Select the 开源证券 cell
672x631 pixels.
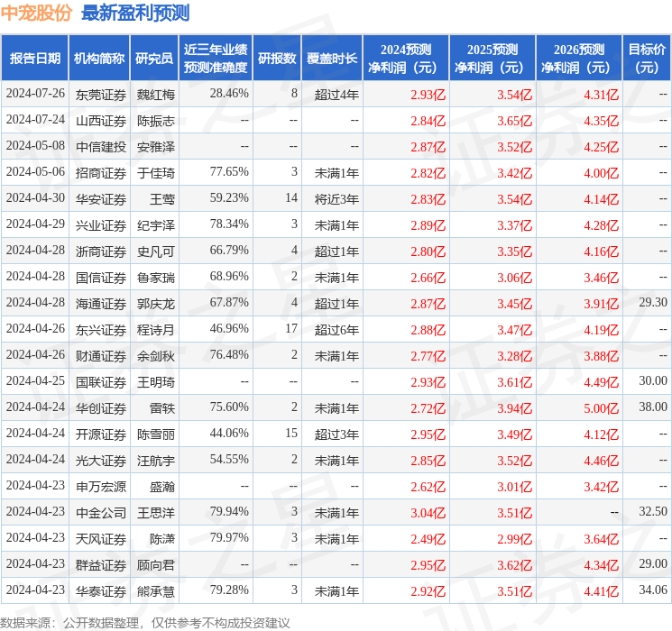pyautogui.click(x=101, y=434)
